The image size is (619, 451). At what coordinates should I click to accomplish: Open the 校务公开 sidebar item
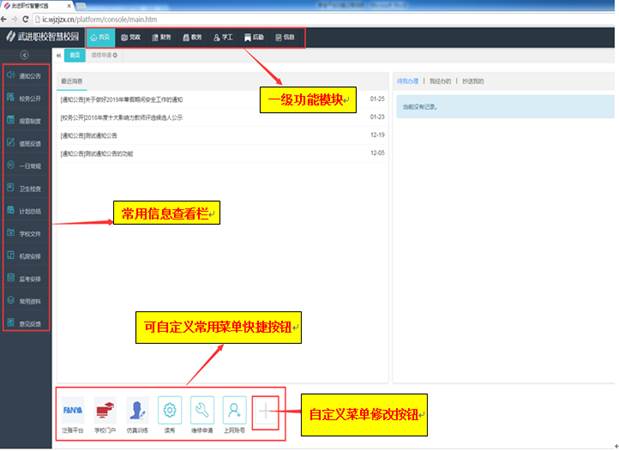(x=24, y=98)
